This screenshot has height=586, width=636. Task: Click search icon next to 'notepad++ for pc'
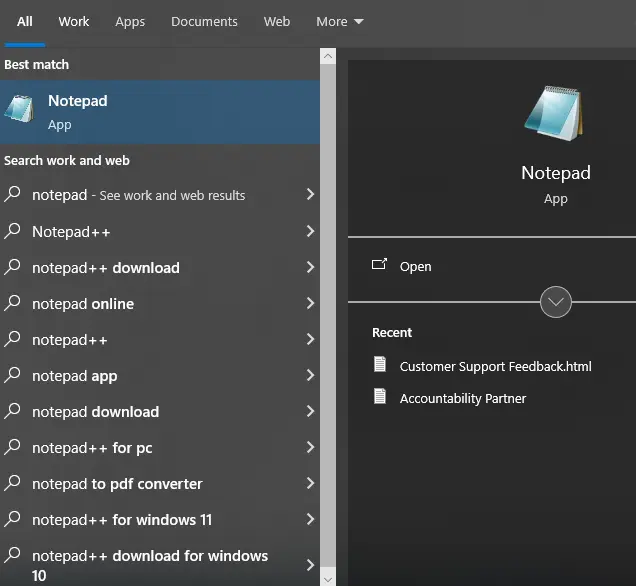pos(12,447)
